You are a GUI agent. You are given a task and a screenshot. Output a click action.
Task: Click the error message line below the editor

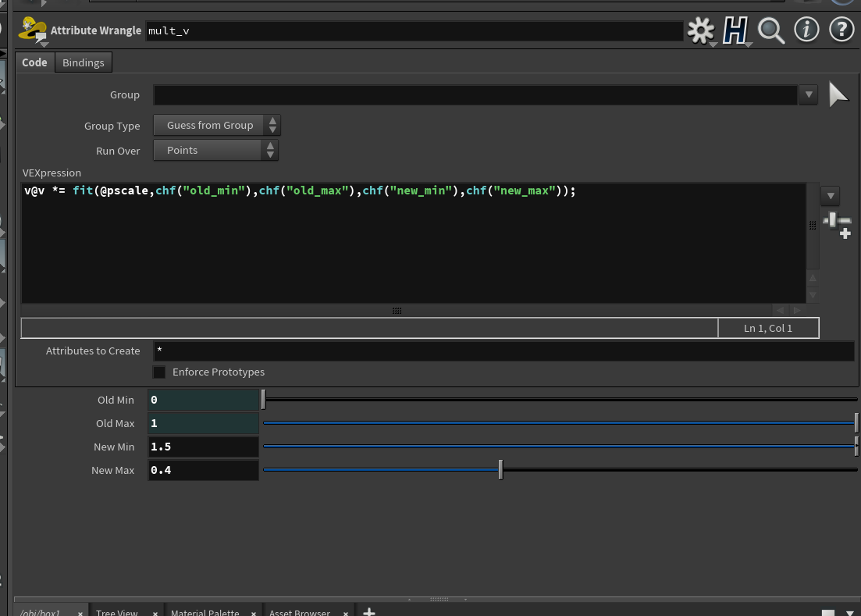[x=369, y=328]
